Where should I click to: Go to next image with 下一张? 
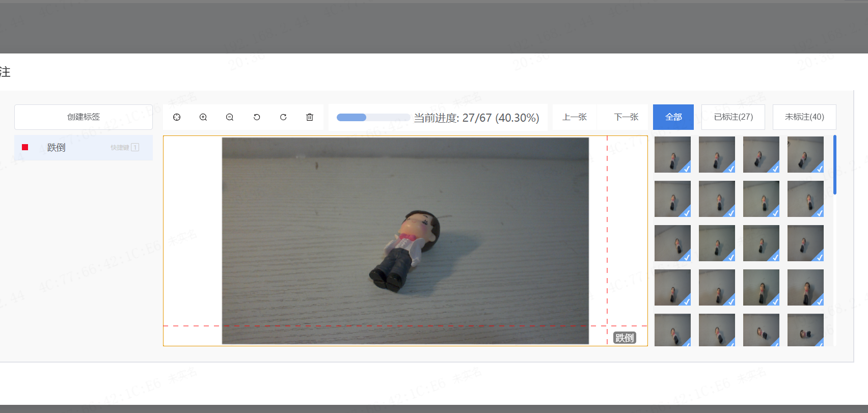[626, 117]
